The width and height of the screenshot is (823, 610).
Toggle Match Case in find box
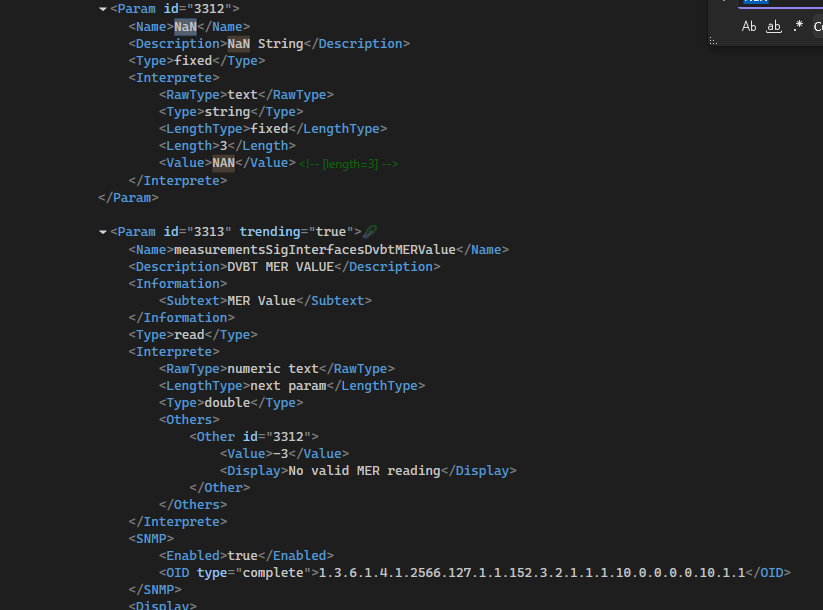[749, 27]
